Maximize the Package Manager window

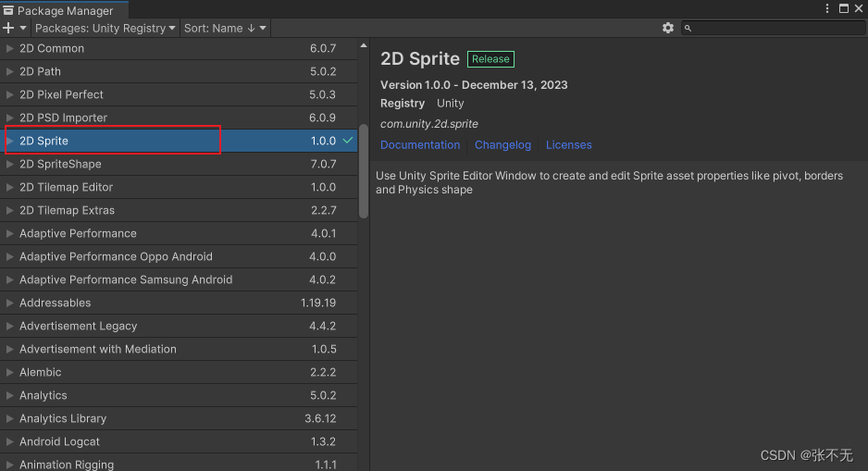(x=844, y=8)
